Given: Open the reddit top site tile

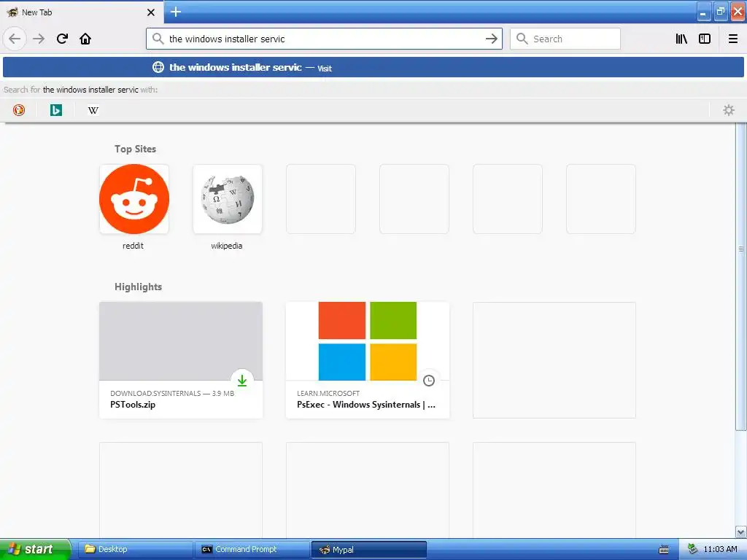Looking at the screenshot, I should [134, 199].
